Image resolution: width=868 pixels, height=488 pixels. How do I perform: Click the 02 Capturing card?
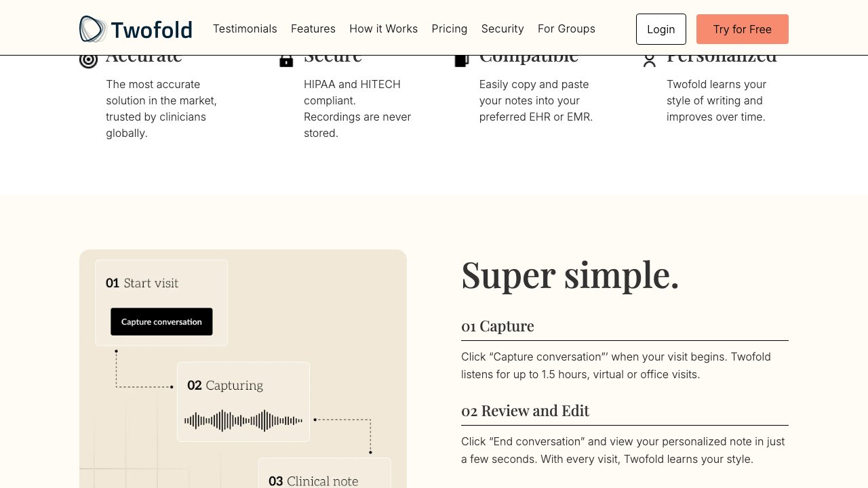243,401
